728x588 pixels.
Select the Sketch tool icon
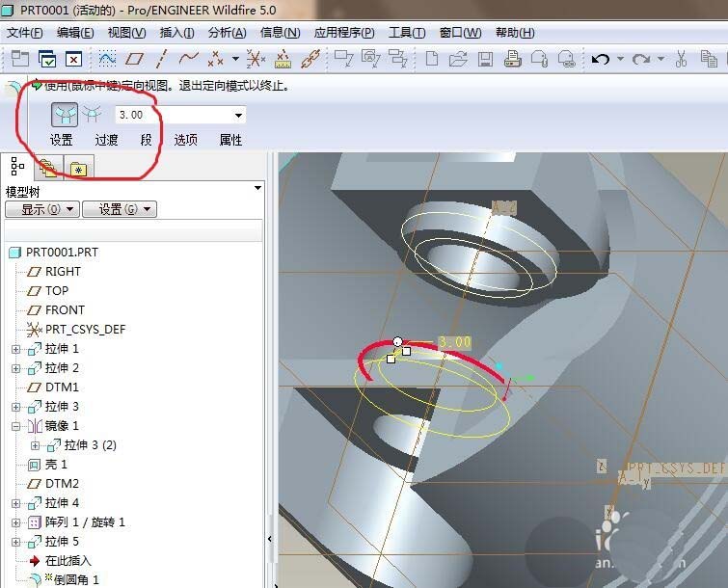(x=107, y=59)
